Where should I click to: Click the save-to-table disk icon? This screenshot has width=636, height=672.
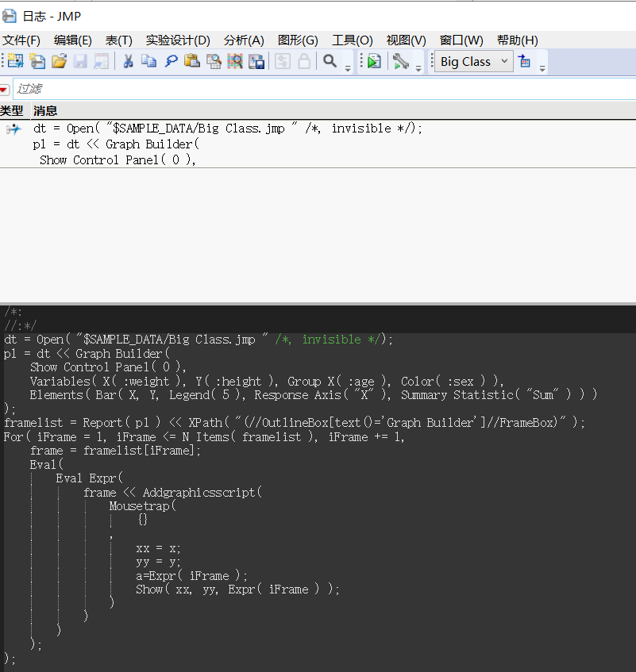pos(256,61)
